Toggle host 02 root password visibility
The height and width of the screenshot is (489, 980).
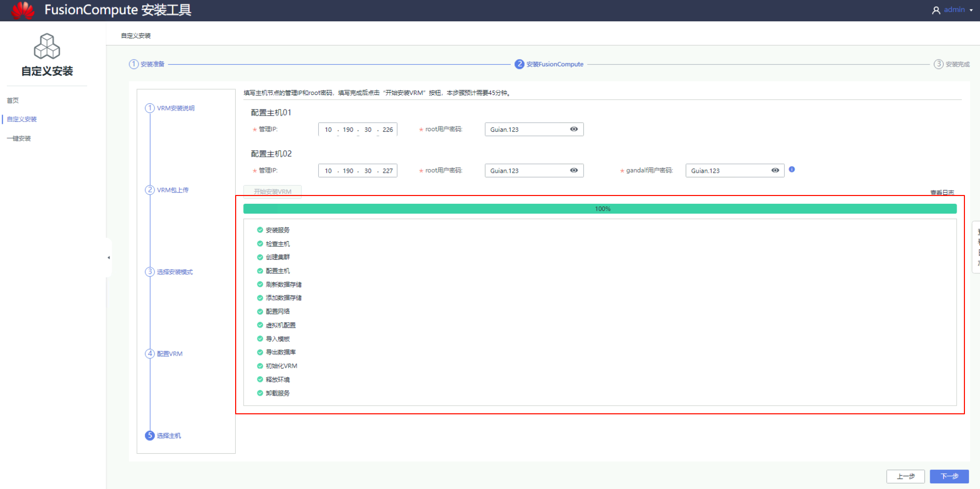point(574,171)
